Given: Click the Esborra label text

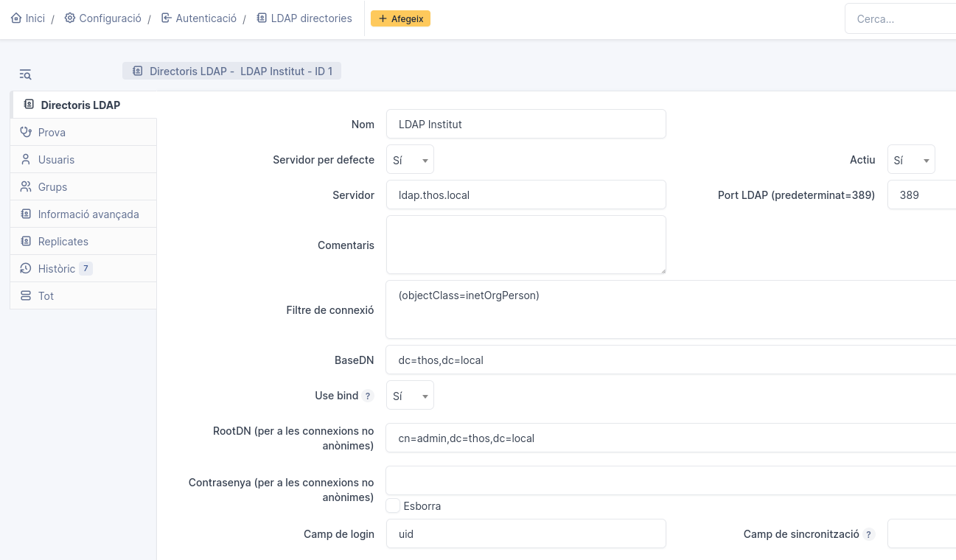Looking at the screenshot, I should point(422,506).
